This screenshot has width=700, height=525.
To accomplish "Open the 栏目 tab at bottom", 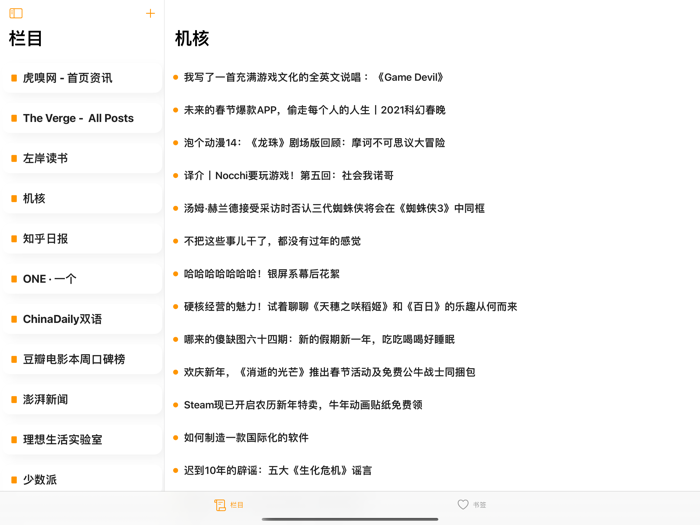I will (x=229, y=505).
